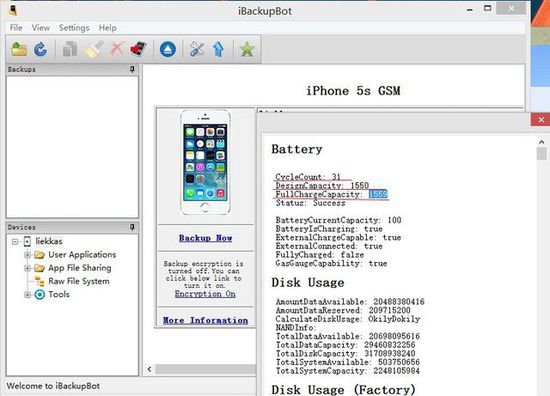Viewport: 550px width, 396px height.
Task: Click the tools wrench-screwdriver icon
Action: tap(197, 49)
